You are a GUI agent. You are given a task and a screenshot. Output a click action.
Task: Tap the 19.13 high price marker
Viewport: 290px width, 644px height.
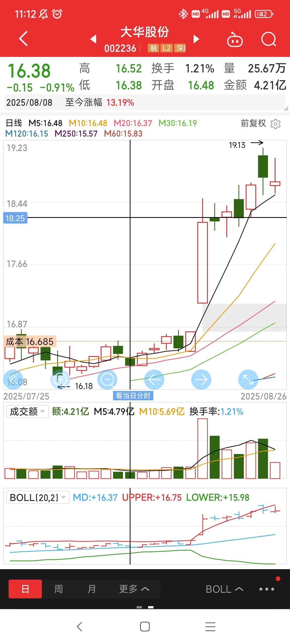coord(237,145)
